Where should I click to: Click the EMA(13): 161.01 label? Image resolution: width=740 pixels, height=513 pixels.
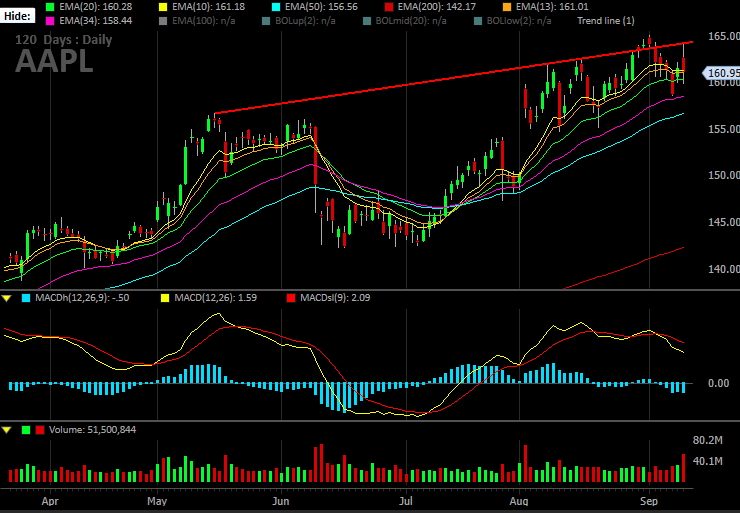point(552,7)
